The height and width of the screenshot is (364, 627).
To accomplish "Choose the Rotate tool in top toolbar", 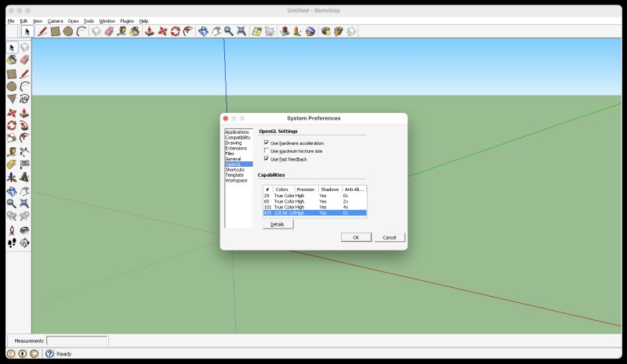I will tap(176, 31).
